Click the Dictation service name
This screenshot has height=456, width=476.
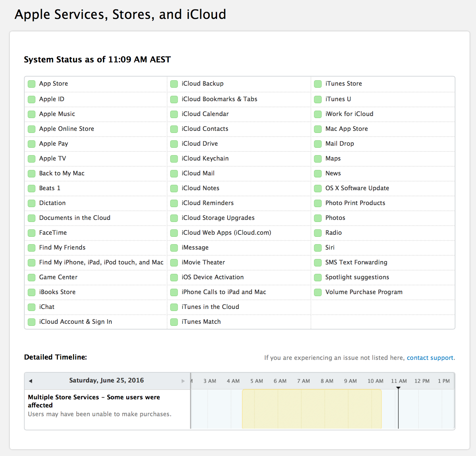point(52,203)
